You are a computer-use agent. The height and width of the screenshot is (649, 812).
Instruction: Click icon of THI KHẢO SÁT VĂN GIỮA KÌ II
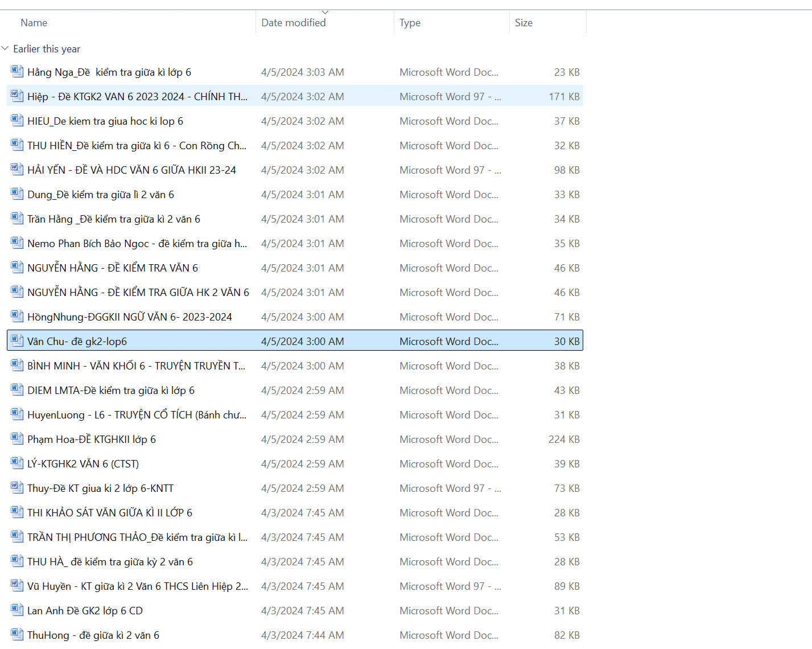point(17,512)
